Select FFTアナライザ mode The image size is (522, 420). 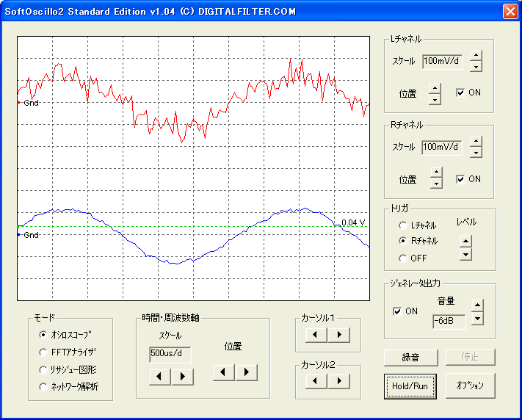point(43,352)
